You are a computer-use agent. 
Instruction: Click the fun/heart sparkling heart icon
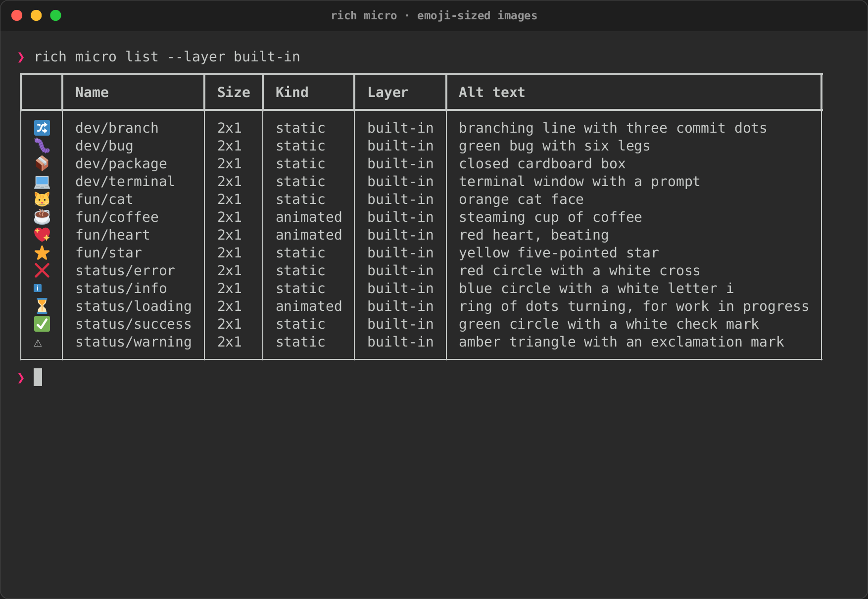tap(42, 235)
